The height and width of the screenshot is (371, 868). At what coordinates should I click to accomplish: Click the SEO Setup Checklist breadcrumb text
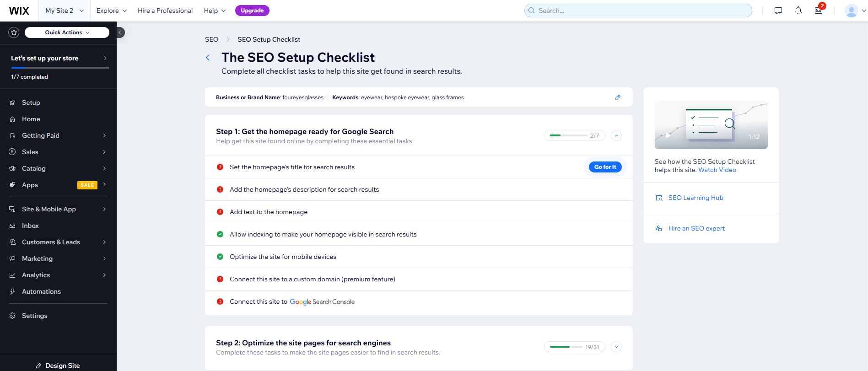click(x=269, y=39)
